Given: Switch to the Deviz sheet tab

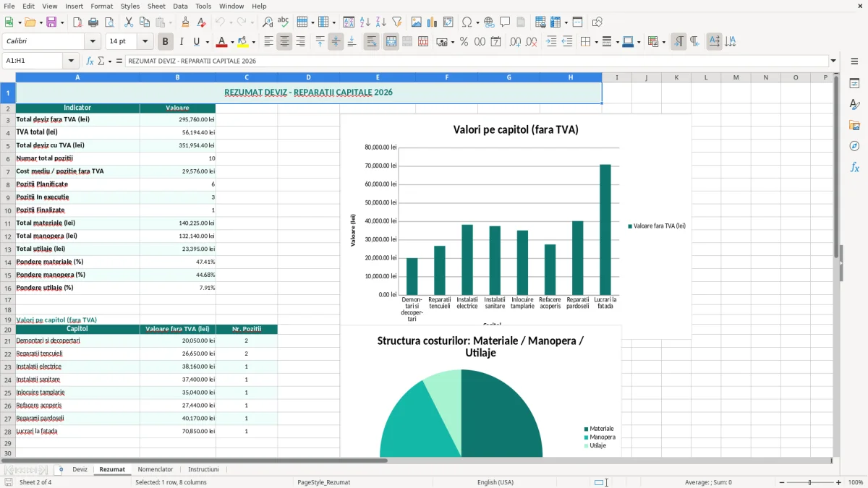Looking at the screenshot, I should (x=80, y=469).
